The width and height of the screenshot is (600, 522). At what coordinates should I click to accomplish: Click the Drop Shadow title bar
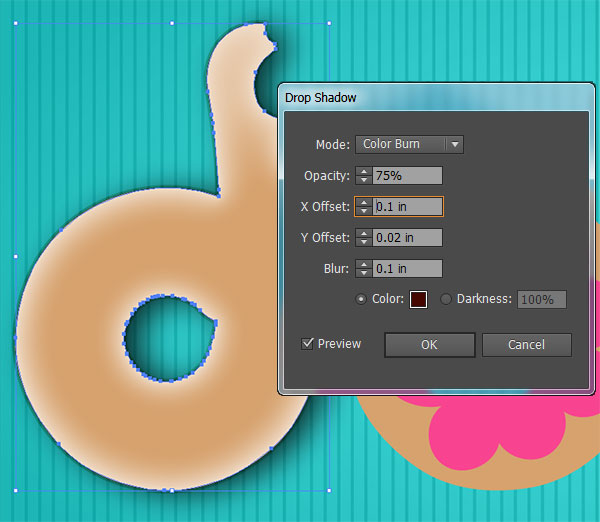point(436,98)
